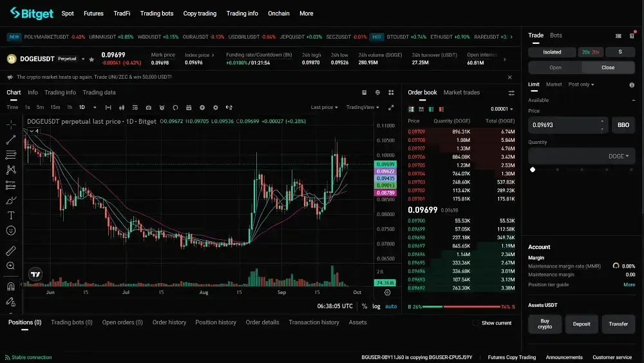Open the trading tutorial help icon
Viewport: 644px width, 363px height.
[x=632, y=35]
